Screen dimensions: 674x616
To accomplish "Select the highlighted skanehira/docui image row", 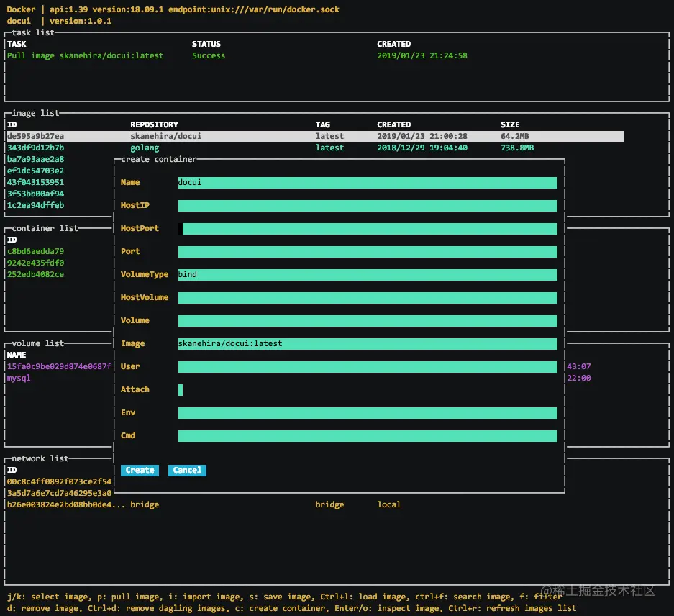I will pos(315,136).
